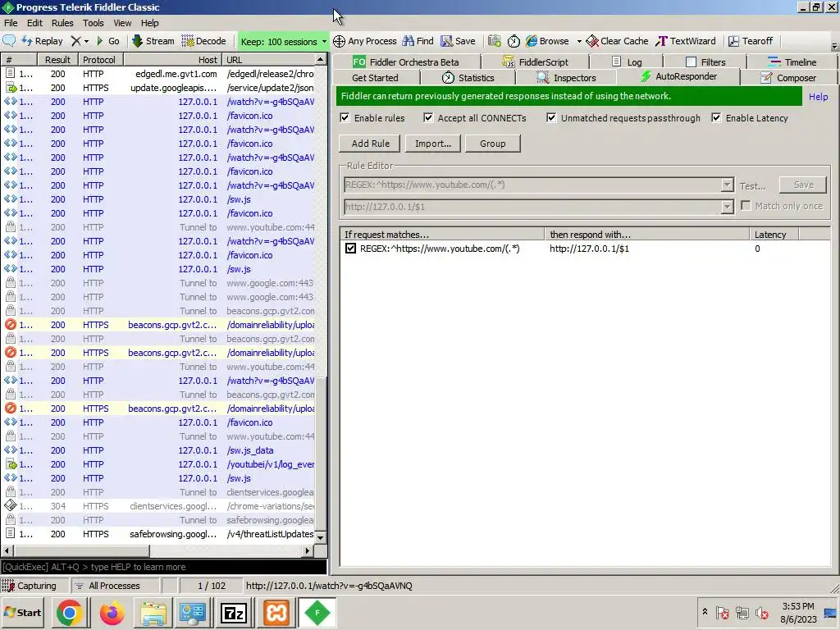The image size is (840, 630).
Task: Click the timer stopwatch toolbar icon
Action: pos(514,41)
